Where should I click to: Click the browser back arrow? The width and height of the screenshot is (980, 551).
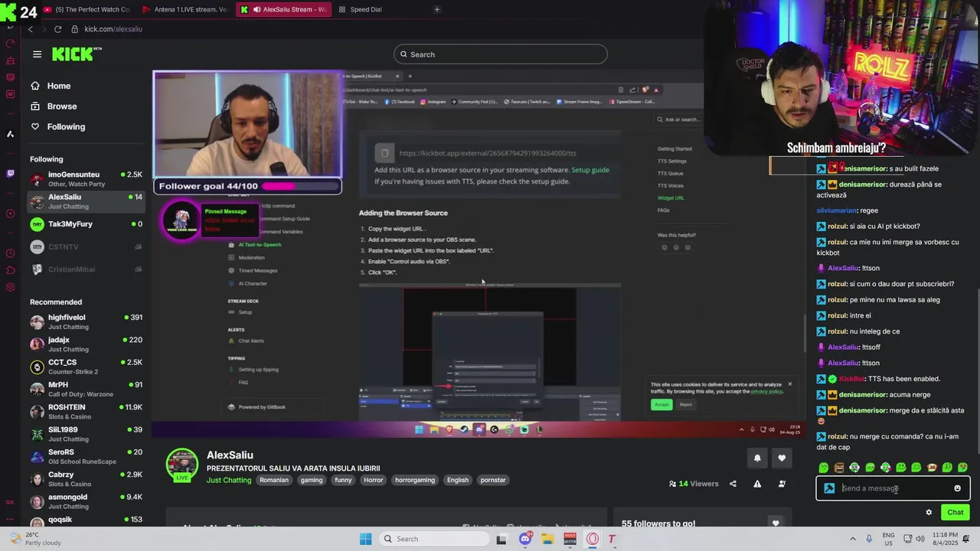(31, 29)
